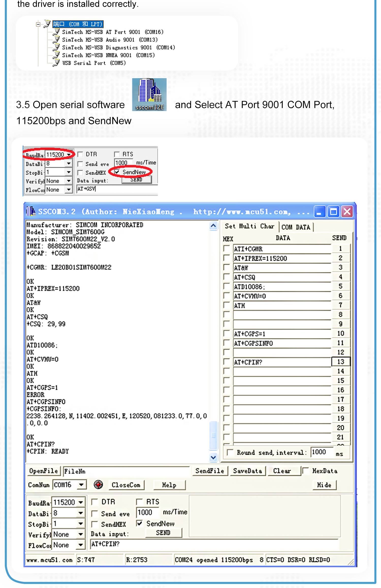Screen dimensions: 381x588
Task: Send row 4 command AT+CSQ
Action: (x=341, y=277)
